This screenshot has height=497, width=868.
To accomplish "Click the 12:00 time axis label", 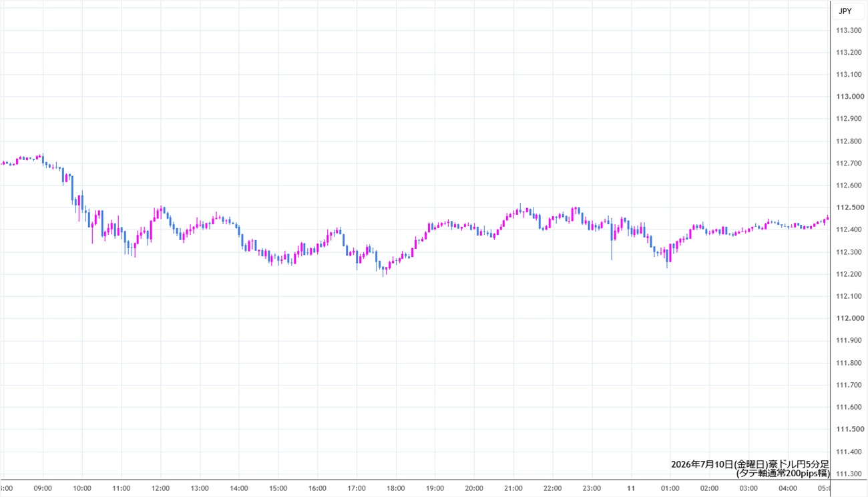I will pyautogui.click(x=161, y=488).
